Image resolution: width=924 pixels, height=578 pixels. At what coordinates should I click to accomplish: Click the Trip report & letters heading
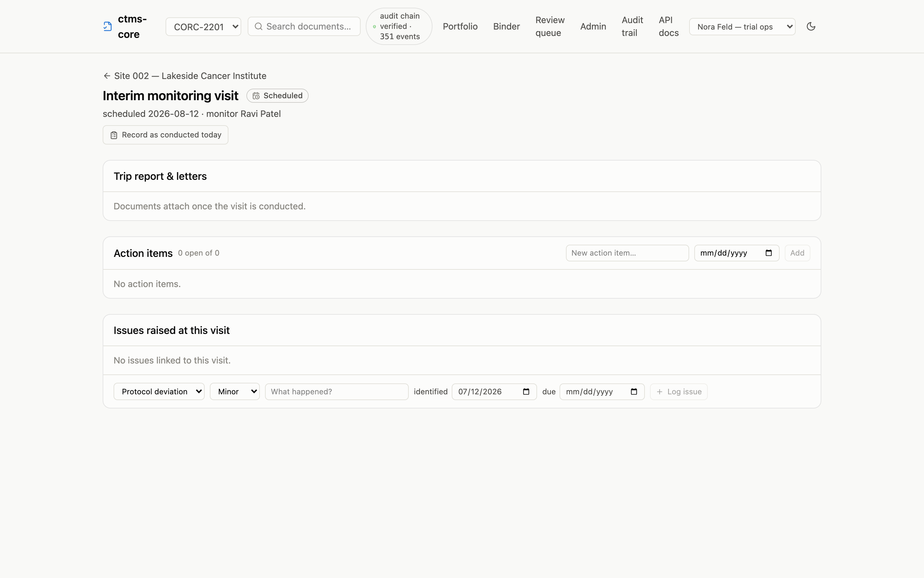click(x=160, y=176)
